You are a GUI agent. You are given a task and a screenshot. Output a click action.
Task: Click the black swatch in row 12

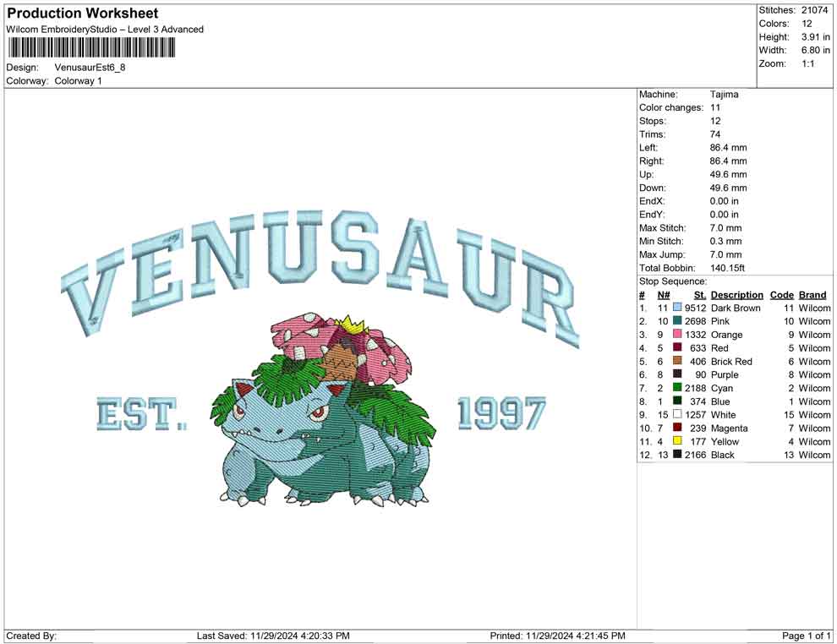(x=677, y=454)
